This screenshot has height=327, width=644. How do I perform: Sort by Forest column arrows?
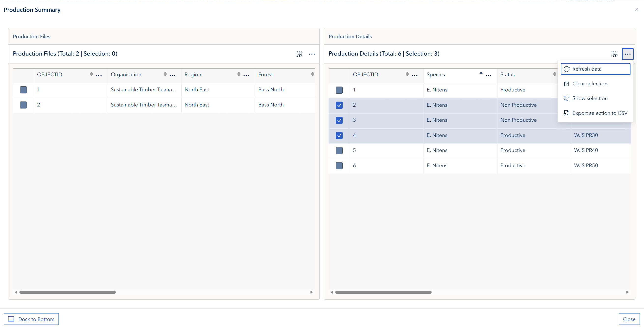312,74
